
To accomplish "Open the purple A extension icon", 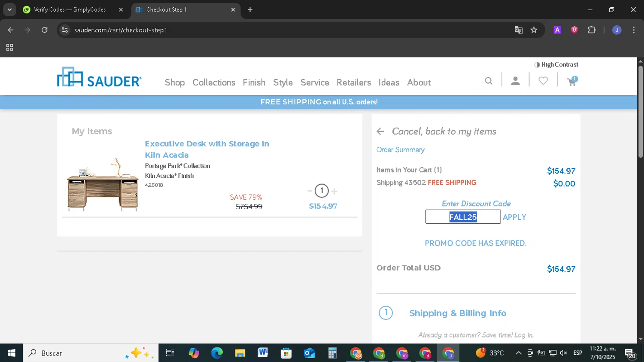I will click(557, 30).
